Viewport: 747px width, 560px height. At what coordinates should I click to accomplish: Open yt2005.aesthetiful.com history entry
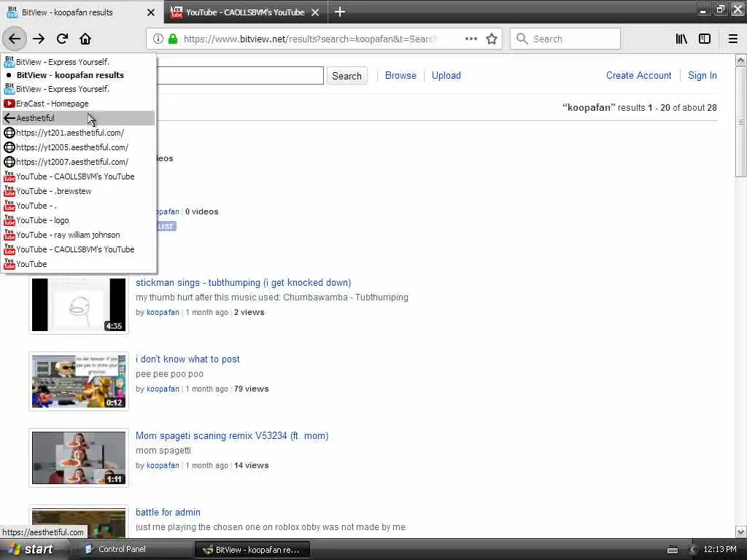(x=79, y=147)
